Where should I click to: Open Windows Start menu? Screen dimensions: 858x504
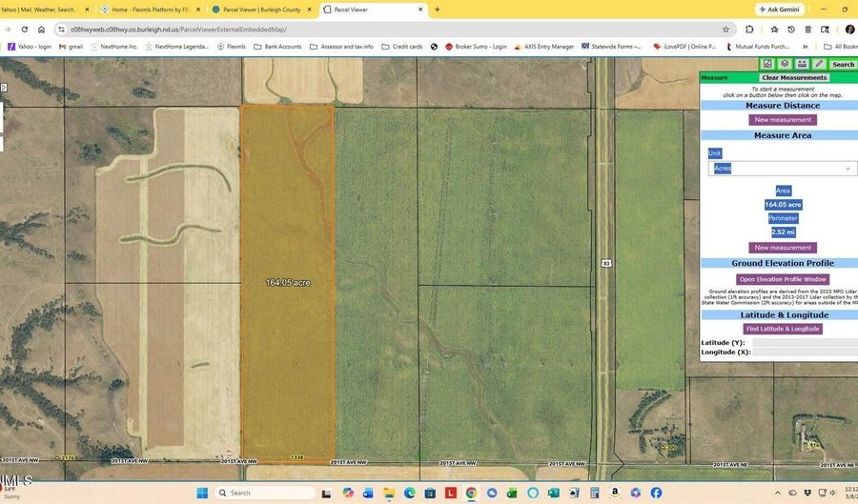point(202,493)
